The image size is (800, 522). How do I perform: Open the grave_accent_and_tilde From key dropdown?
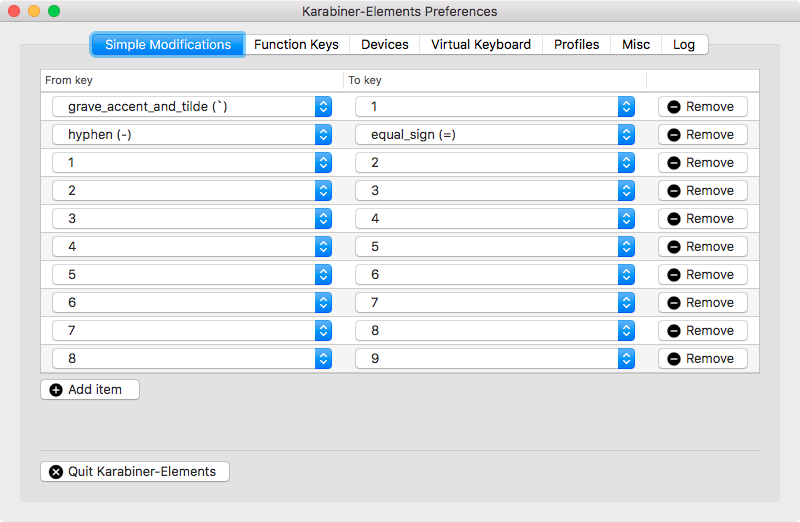[192, 107]
